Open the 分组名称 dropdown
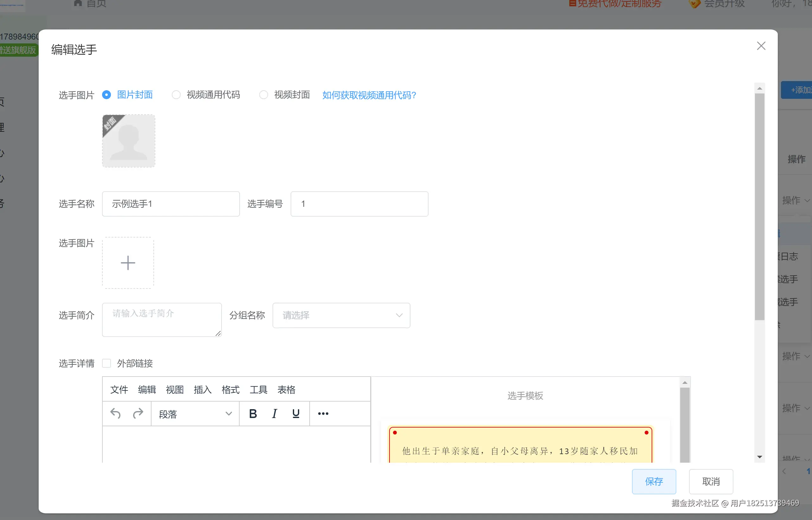 coord(341,315)
